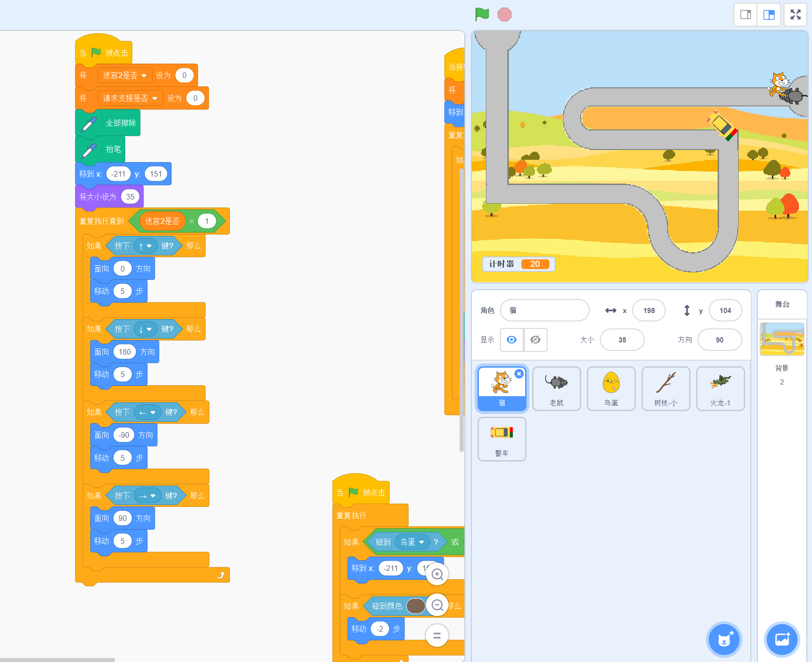Switch to large stage layout
This screenshot has height=662, width=812.
click(769, 15)
